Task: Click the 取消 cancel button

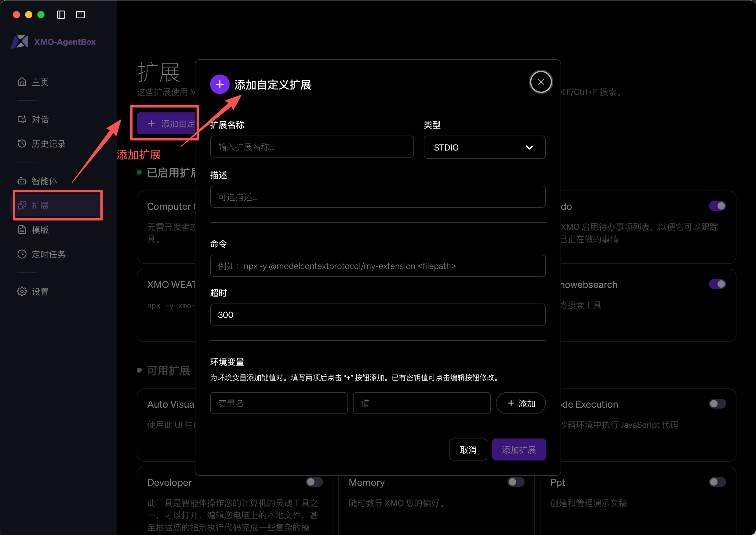Action: click(468, 450)
